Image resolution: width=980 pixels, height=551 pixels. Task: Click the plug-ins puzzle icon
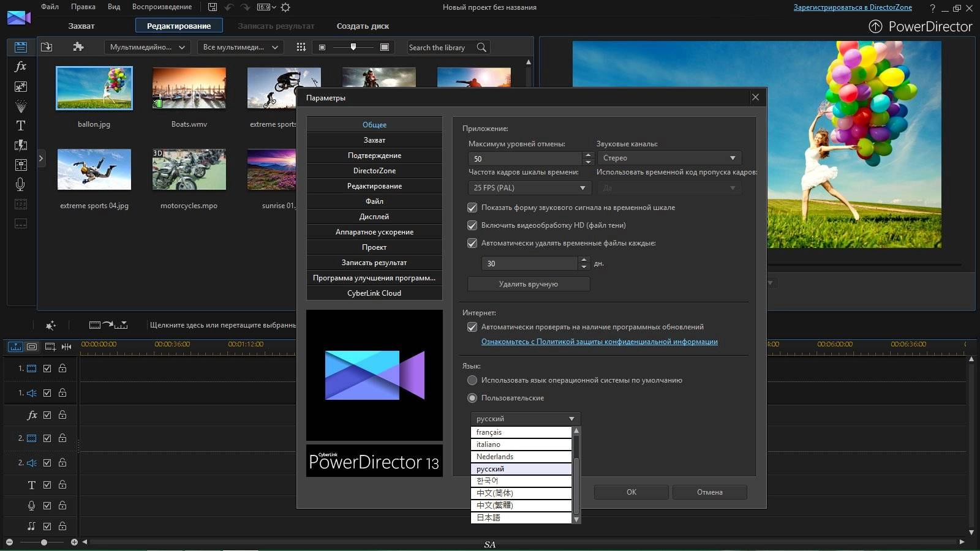78,47
